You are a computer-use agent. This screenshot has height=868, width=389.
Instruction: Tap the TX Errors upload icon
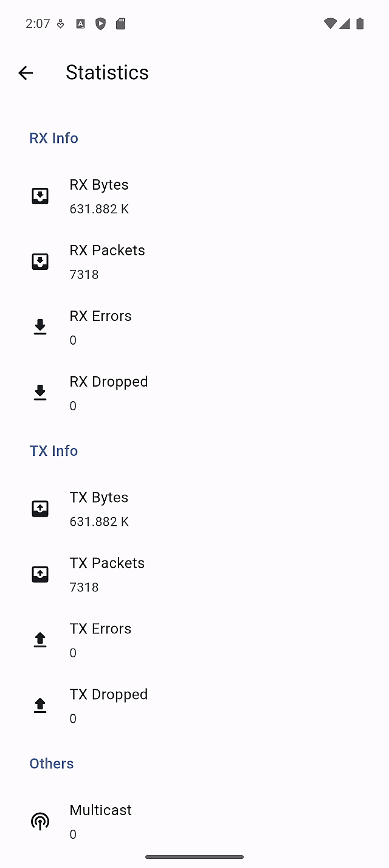(40, 640)
